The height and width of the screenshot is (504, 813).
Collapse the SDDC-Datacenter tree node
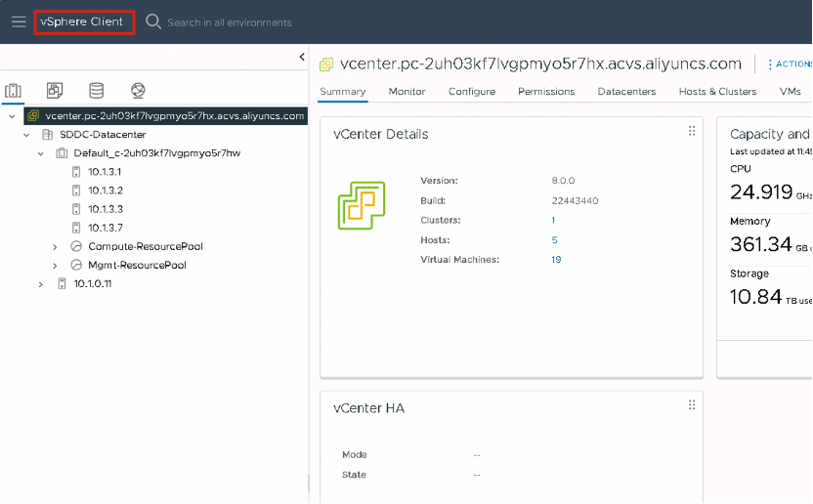(27, 135)
